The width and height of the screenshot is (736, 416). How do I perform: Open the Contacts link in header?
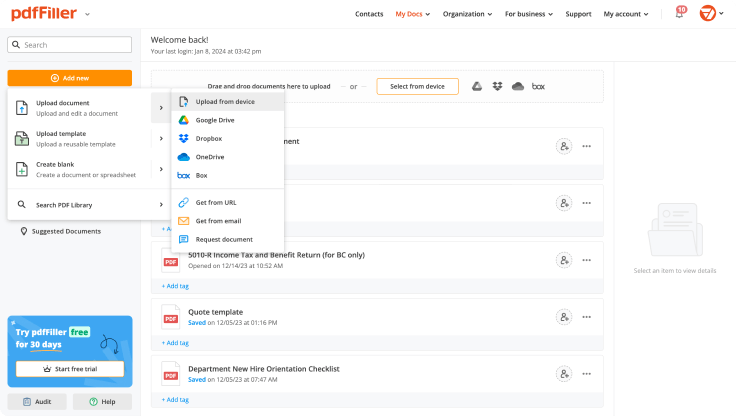(369, 15)
